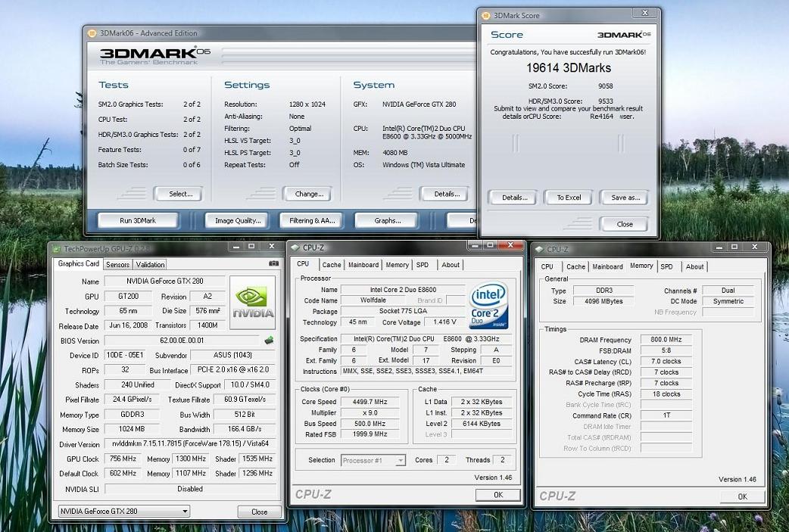Click Run 3DMark button

pos(138,221)
